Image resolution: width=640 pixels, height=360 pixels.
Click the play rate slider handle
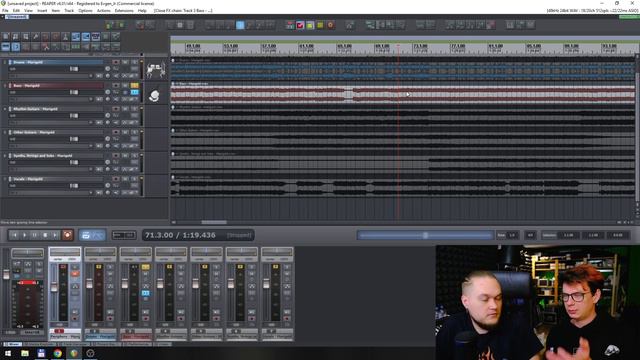[x=425, y=235]
